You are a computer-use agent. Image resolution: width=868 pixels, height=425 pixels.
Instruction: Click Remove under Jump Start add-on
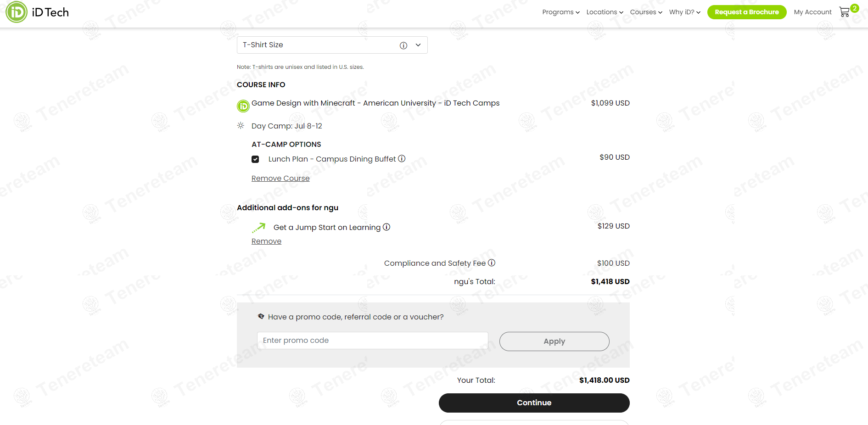266,241
